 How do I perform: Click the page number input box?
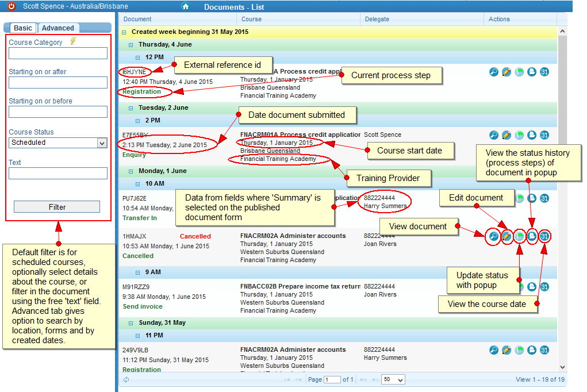tap(332, 380)
